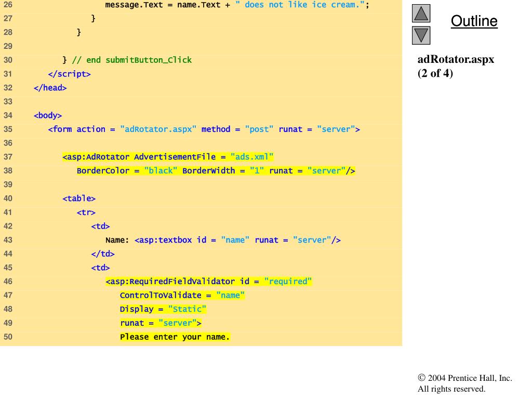
Task: Select the asp:RequiredFieldValidator text
Action: click(x=170, y=282)
